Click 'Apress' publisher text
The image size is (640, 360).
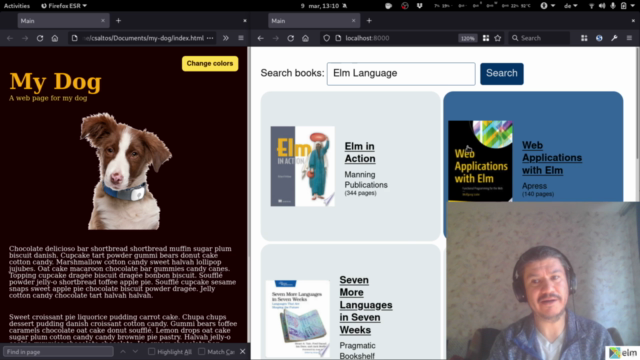point(534,186)
